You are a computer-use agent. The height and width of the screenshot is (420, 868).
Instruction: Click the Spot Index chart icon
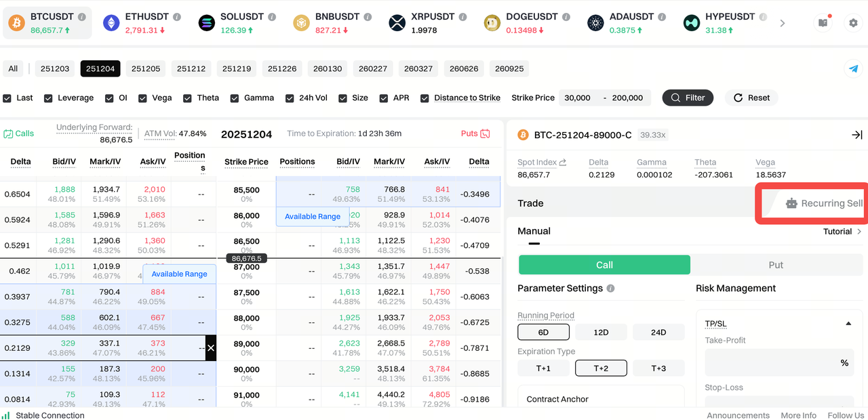[562, 163]
